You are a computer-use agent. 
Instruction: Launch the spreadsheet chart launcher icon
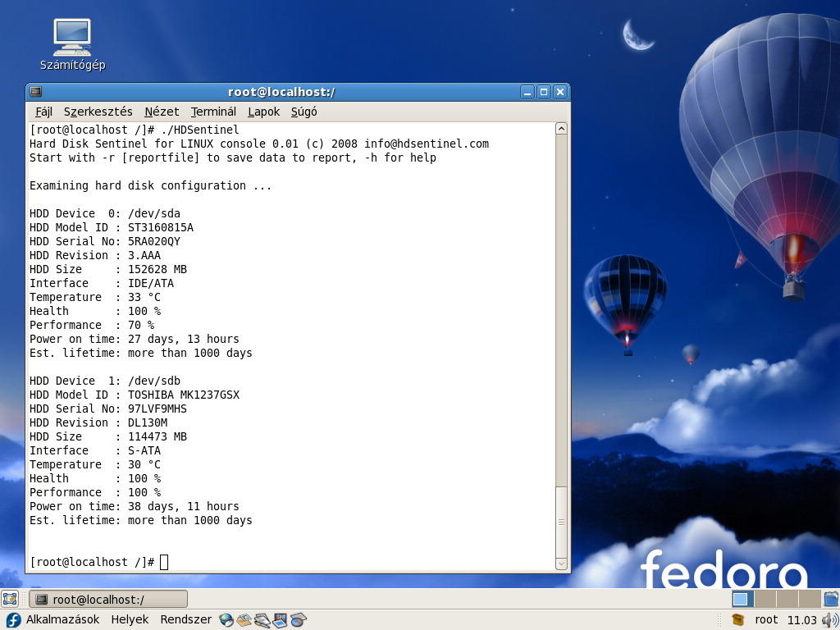click(299, 620)
